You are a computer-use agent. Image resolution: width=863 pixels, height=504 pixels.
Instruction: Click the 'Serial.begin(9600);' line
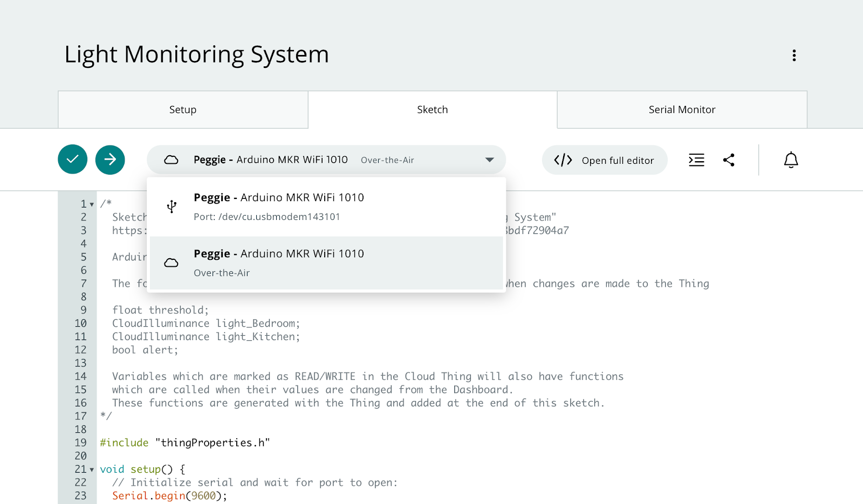[170, 496]
